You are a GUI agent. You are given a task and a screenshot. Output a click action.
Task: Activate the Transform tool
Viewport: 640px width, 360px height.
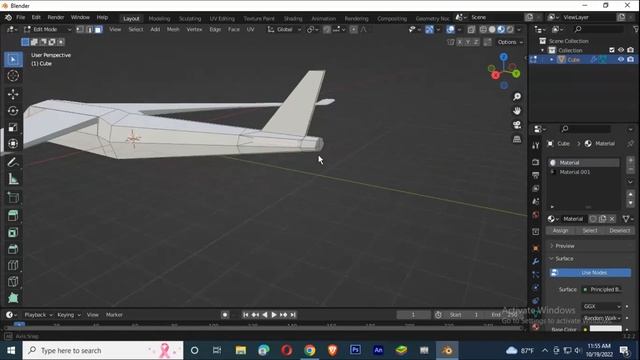(13, 144)
